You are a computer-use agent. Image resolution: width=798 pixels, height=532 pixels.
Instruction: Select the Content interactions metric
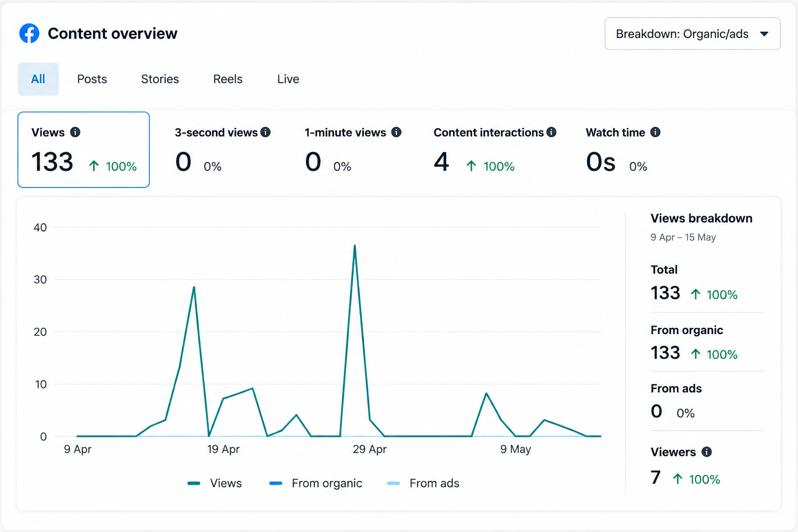pos(495,150)
